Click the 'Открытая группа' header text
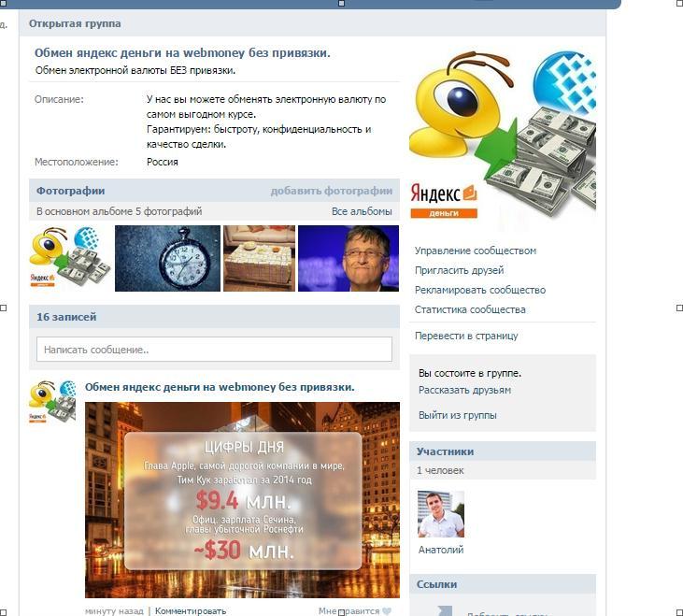 (75, 23)
